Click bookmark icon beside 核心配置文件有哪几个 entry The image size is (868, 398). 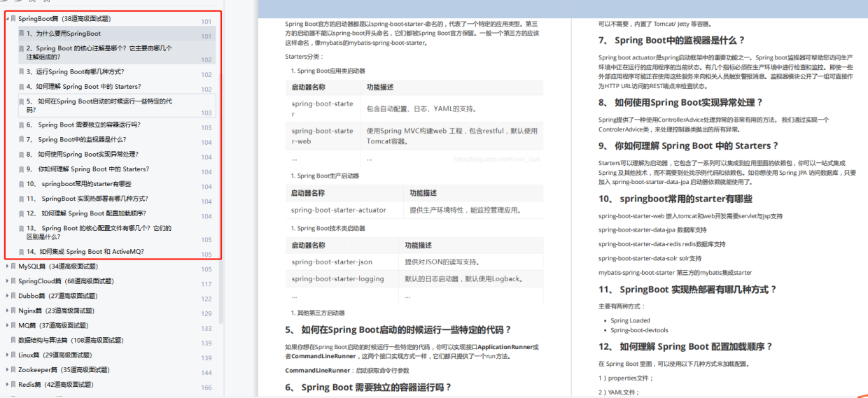tap(21, 229)
